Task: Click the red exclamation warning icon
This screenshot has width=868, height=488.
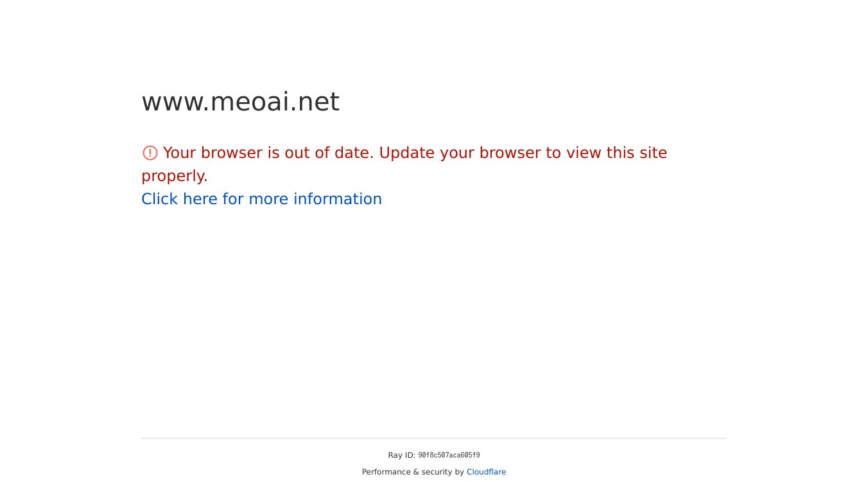Action: pyautogui.click(x=150, y=153)
